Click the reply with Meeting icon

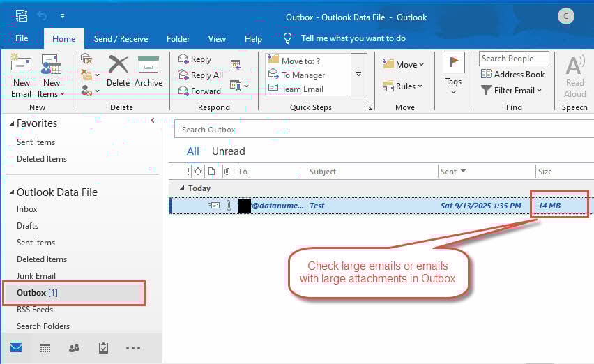point(236,65)
